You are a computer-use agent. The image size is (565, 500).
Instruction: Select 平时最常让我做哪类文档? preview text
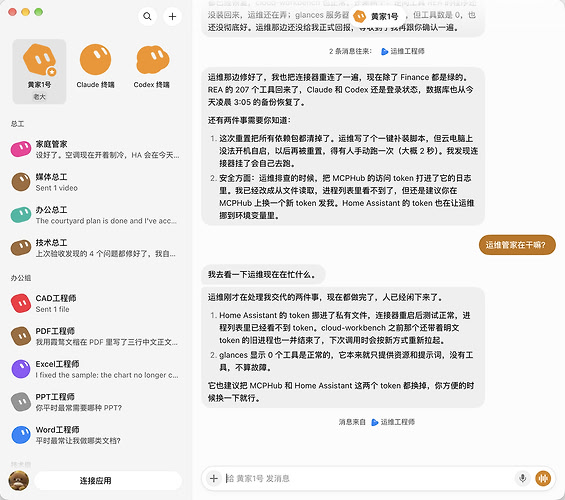pyautogui.click(x=78, y=441)
